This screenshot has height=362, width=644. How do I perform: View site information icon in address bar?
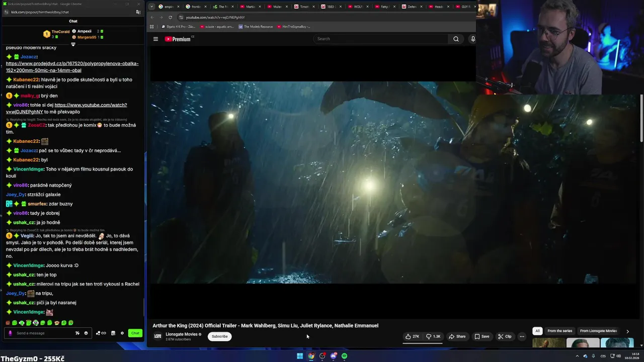coord(181,17)
